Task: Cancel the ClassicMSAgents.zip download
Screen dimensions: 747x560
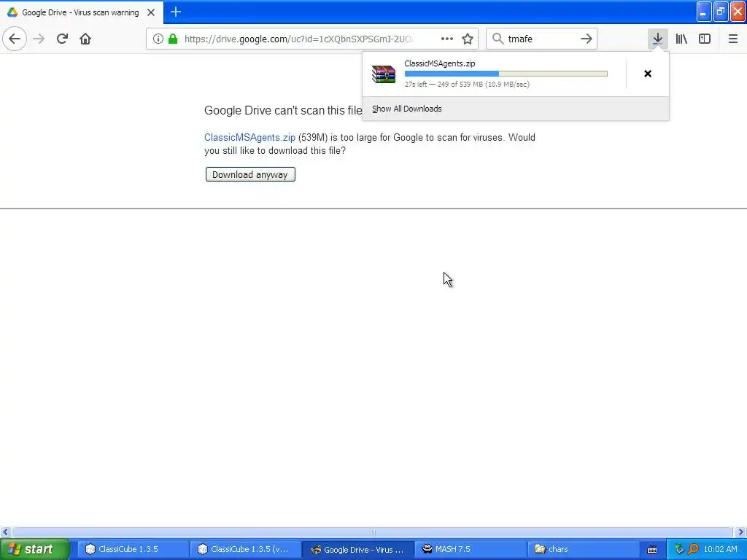Action: point(648,74)
